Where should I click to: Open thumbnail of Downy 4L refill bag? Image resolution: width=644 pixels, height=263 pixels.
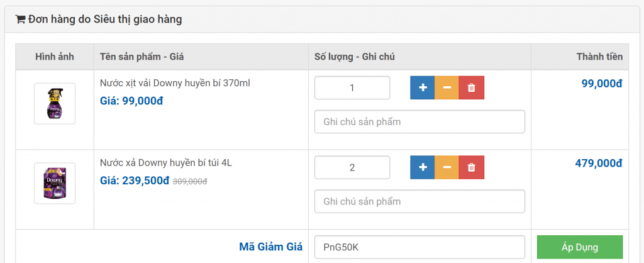(x=55, y=183)
